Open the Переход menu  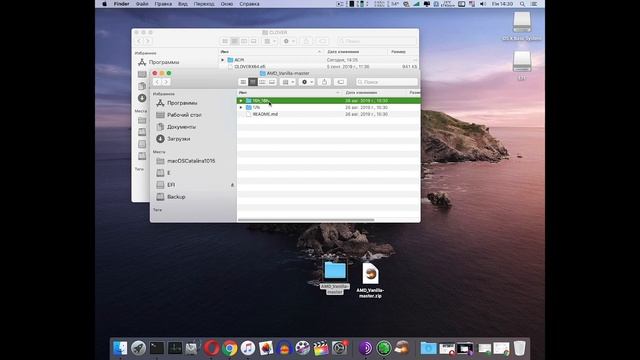pyautogui.click(x=204, y=4)
